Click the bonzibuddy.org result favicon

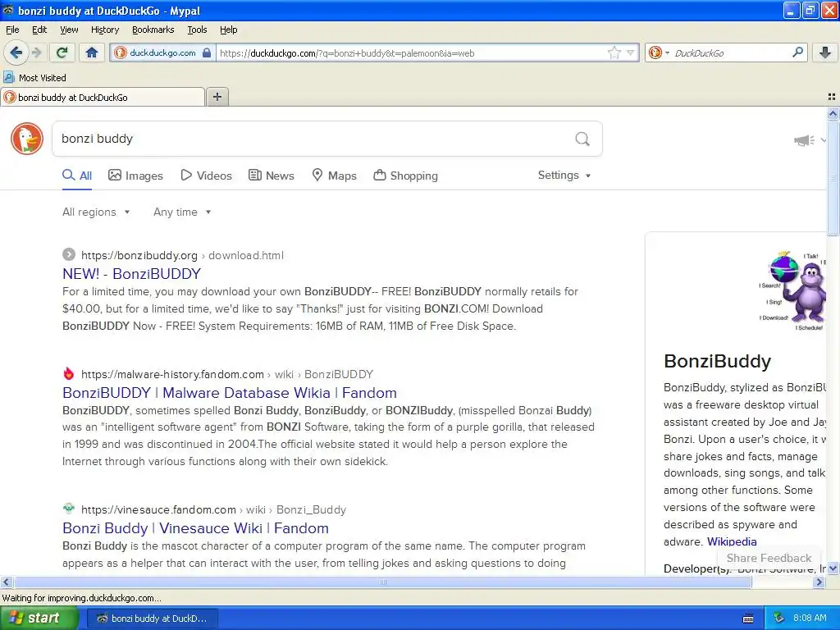[69, 254]
